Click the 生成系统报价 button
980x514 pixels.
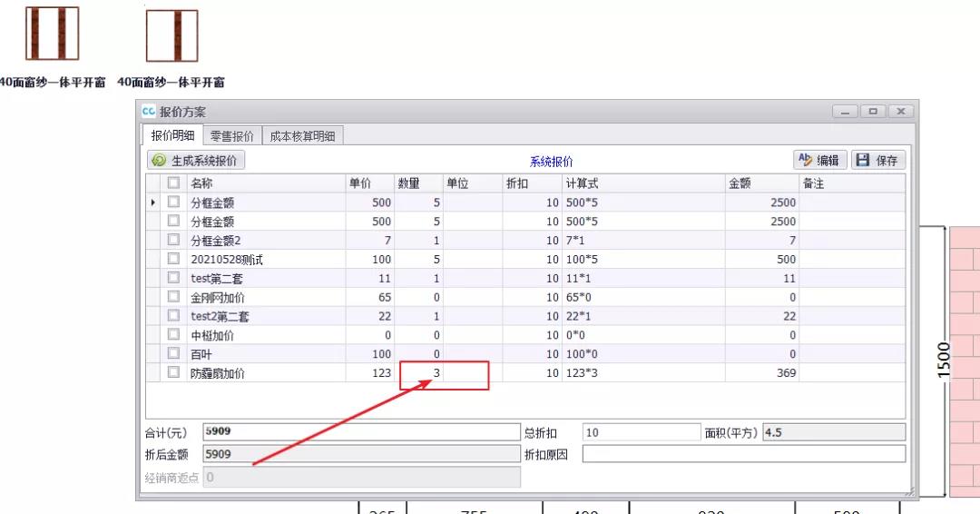pyautogui.click(x=196, y=160)
